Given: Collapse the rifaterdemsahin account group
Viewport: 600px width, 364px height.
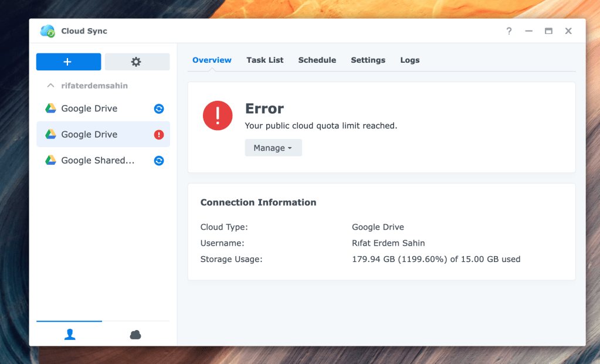Looking at the screenshot, I should click(50, 86).
